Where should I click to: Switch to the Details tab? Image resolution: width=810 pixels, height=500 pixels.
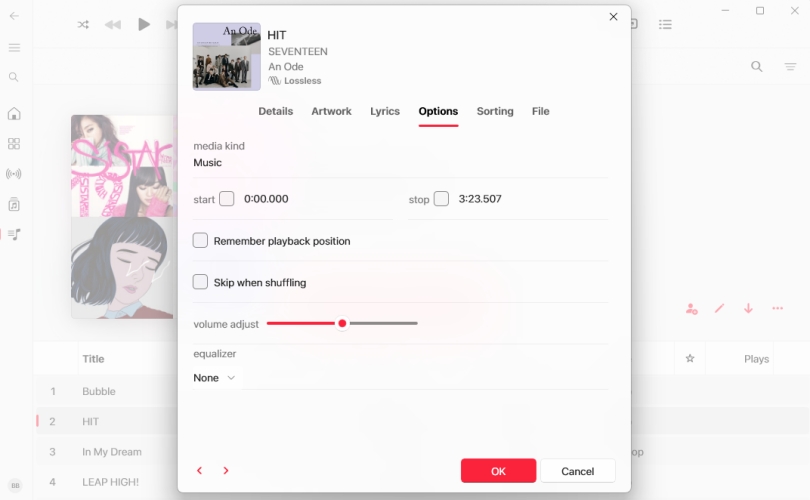275,111
